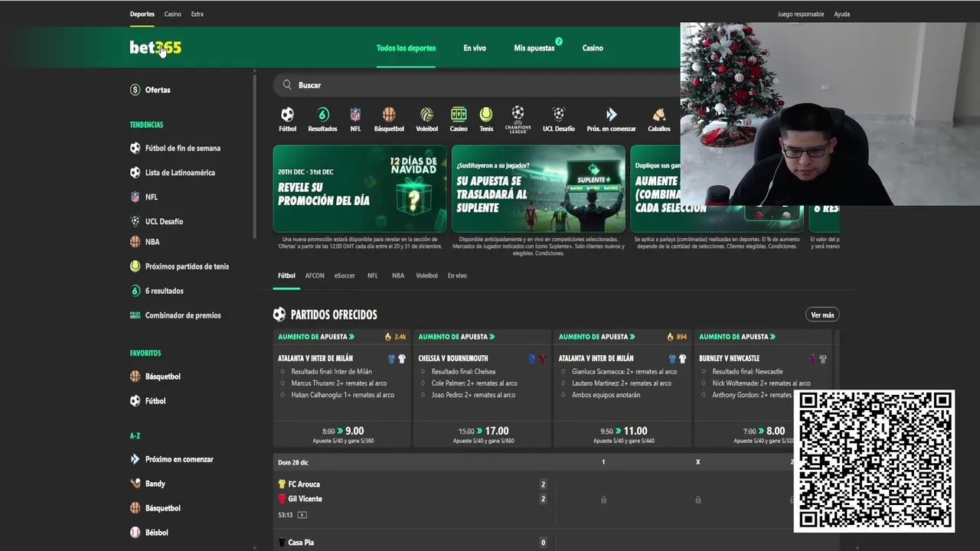
Task: Select the 11.00 boosted odds bet
Action: pos(622,434)
